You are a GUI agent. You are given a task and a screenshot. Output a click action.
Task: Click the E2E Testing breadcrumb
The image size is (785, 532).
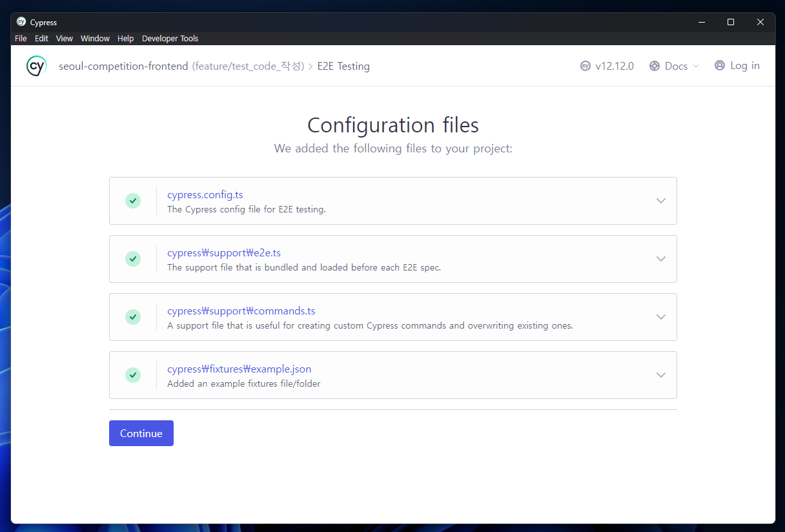343,66
